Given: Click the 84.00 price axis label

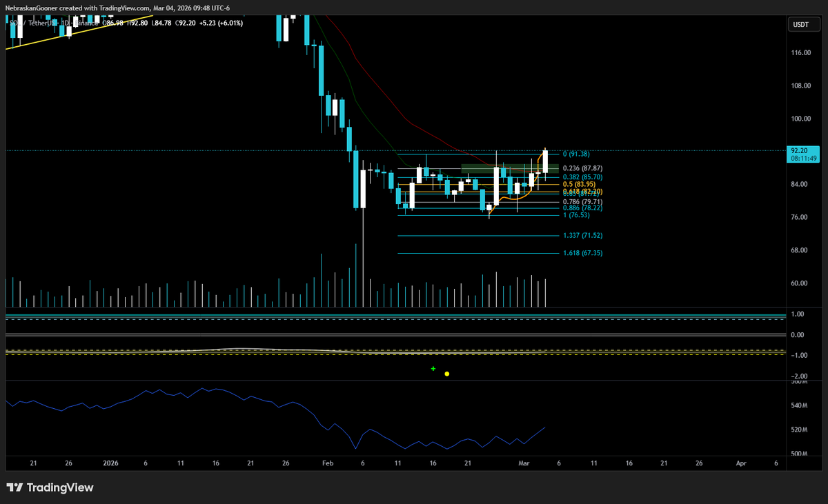Looking at the screenshot, I should click(800, 185).
